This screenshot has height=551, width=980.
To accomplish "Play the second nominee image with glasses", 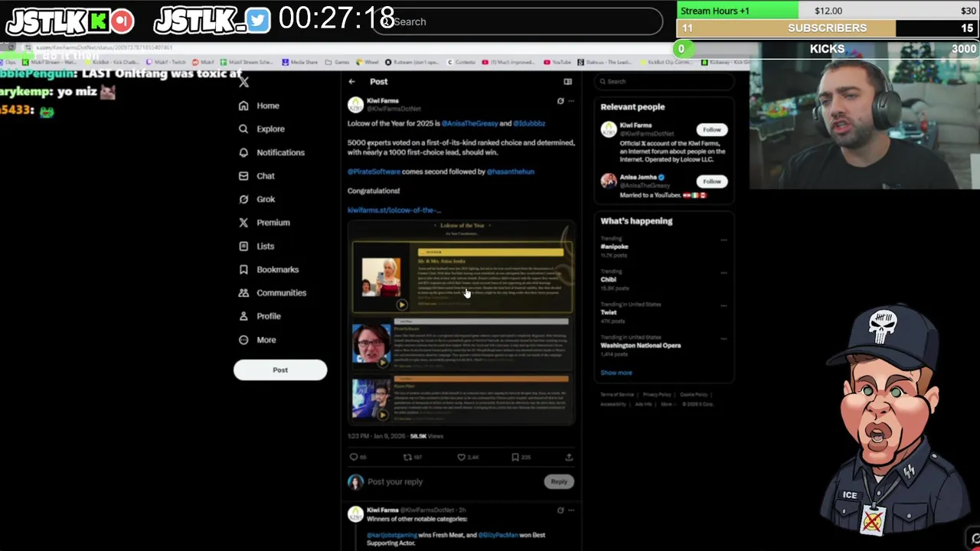I will [382, 362].
